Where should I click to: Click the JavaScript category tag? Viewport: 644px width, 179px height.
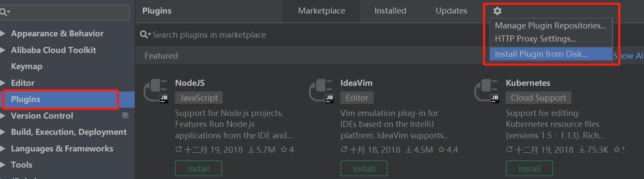click(x=199, y=98)
